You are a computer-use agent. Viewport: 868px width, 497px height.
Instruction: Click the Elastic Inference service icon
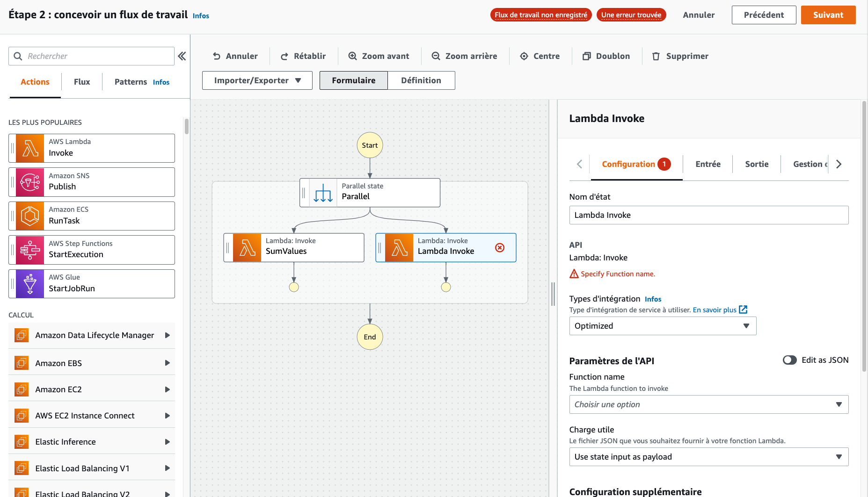pyautogui.click(x=22, y=442)
